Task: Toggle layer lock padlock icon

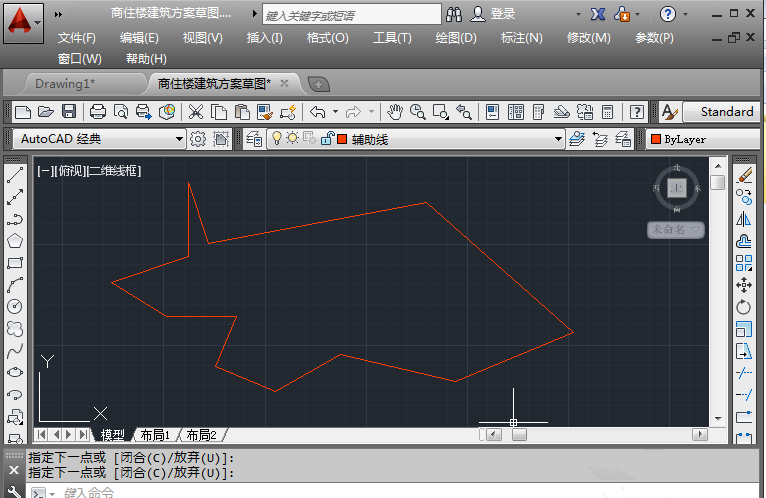Action: tap(325, 139)
